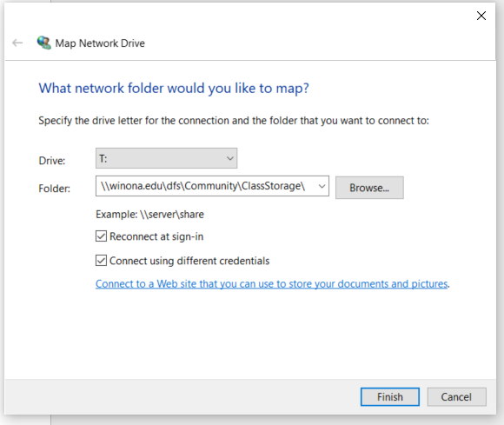Click the heading What network folder question
Image resolution: width=504 pixels, height=425 pixels.
[x=174, y=88]
